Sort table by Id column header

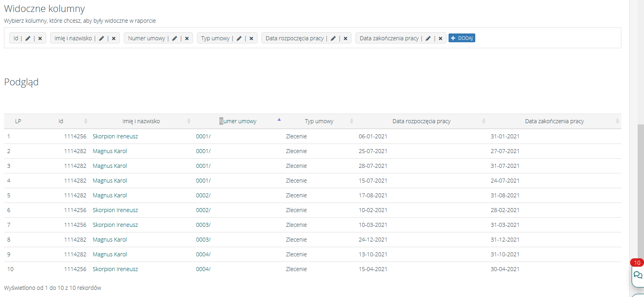point(61,121)
